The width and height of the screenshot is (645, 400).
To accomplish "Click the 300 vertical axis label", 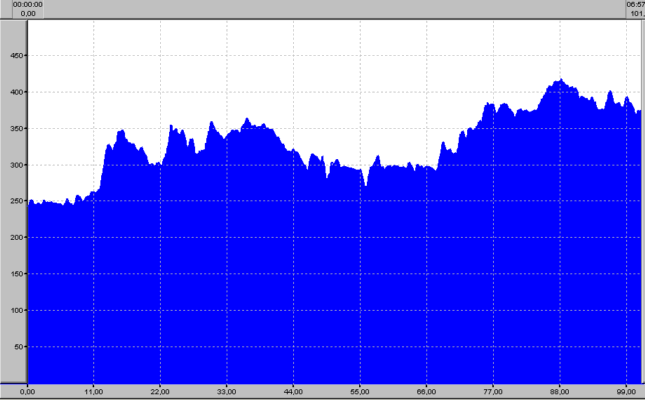I will pyautogui.click(x=15, y=165).
